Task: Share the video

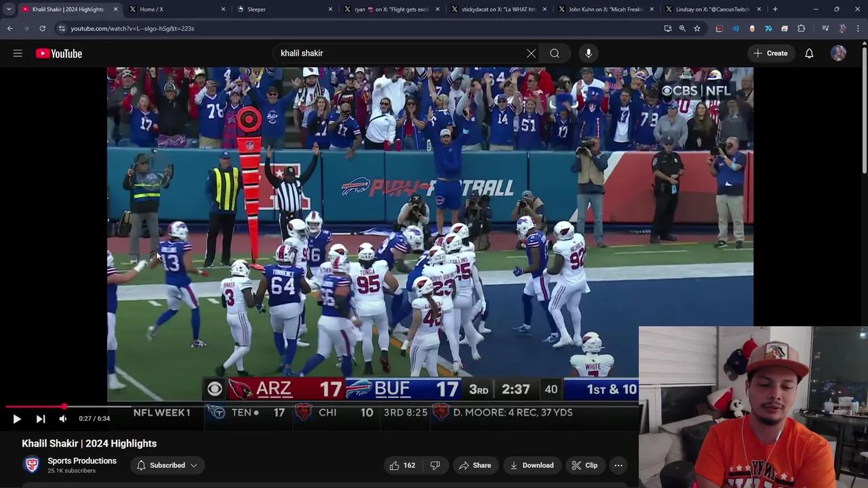Action: tap(475, 465)
